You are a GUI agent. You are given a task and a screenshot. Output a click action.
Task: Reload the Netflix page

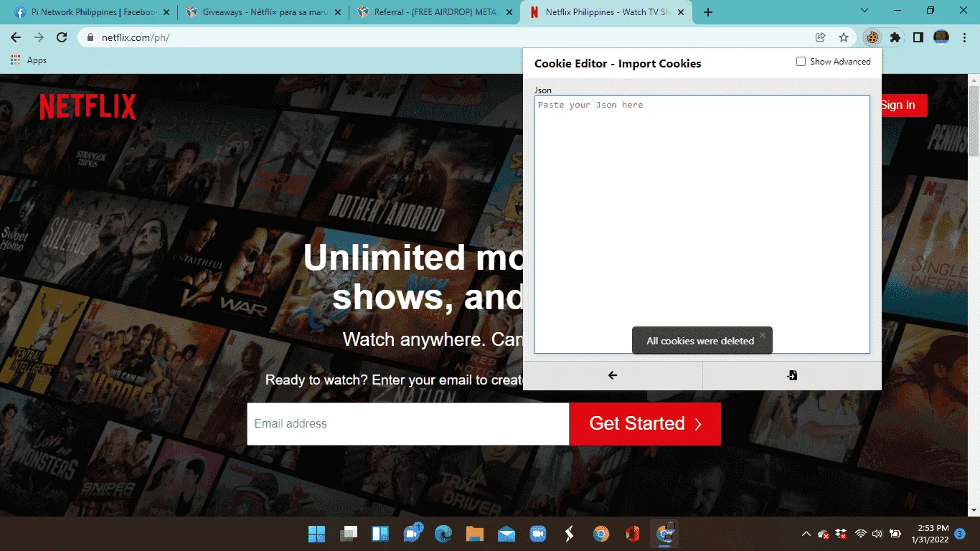(x=62, y=37)
